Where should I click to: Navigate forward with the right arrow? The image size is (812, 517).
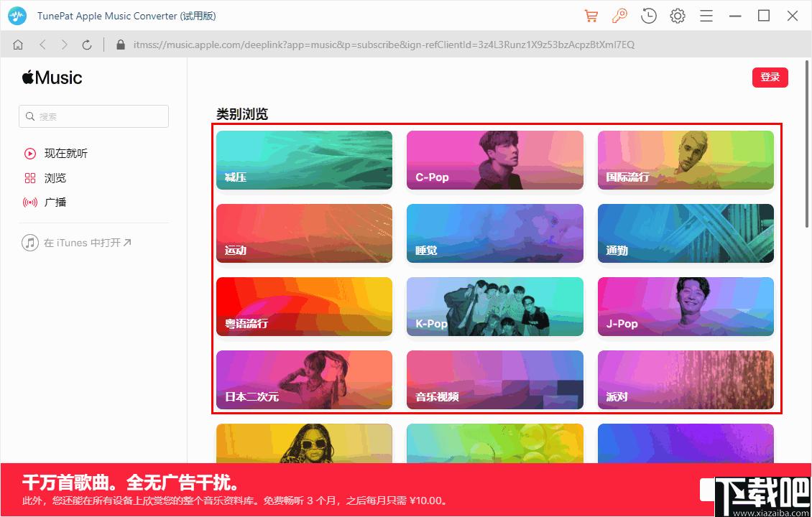pyautogui.click(x=64, y=45)
